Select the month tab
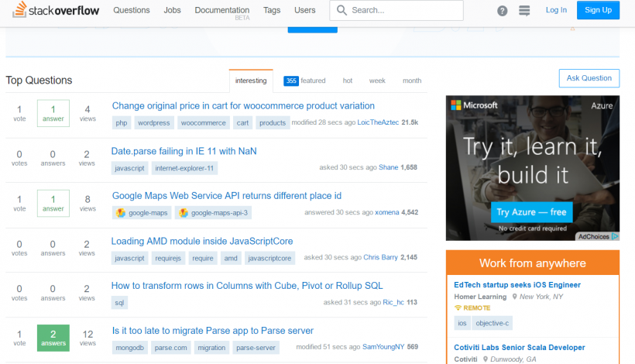This screenshot has height=364, width=635. pyautogui.click(x=412, y=81)
